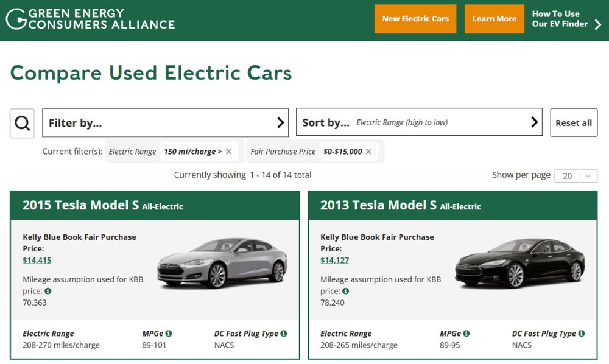Click the Reset all button
This screenshot has width=609, height=364.
coord(573,122)
